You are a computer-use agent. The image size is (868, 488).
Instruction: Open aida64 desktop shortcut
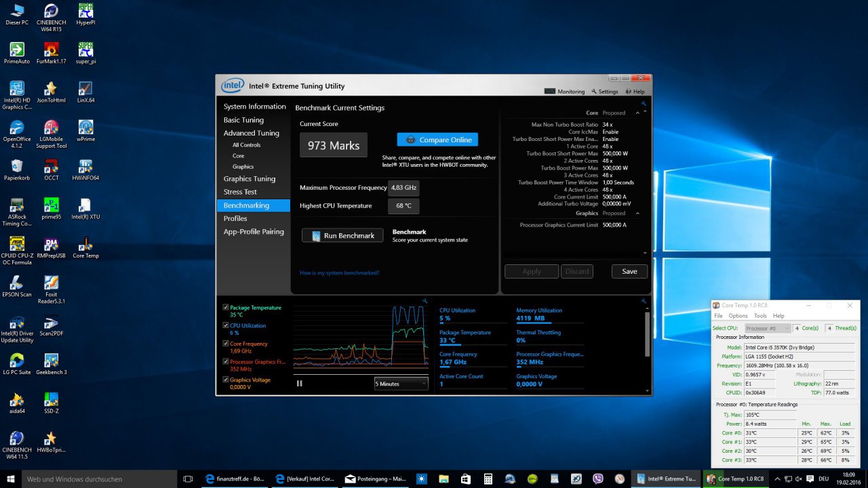[17, 403]
